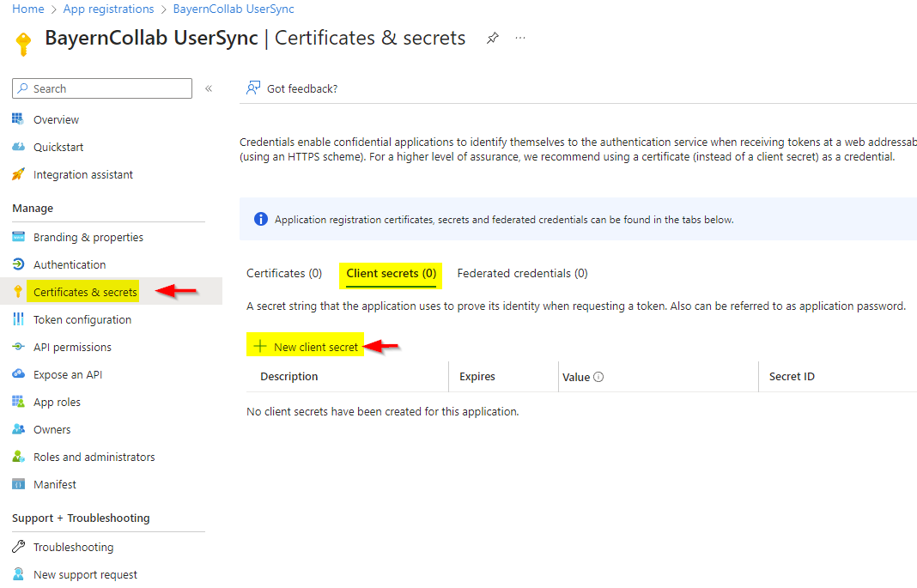Viewport: 917px width, 588px height.
Task: Open the Manifest menu item
Action: point(54,484)
